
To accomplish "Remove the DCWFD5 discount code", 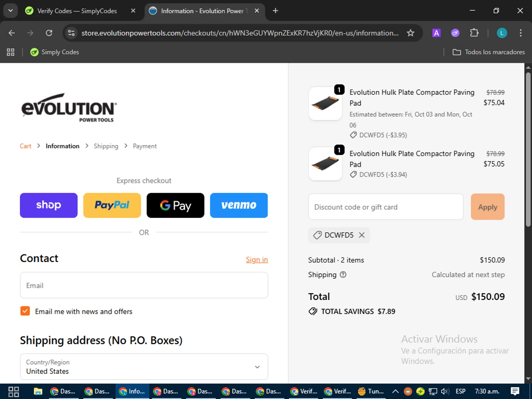I will pos(362,235).
